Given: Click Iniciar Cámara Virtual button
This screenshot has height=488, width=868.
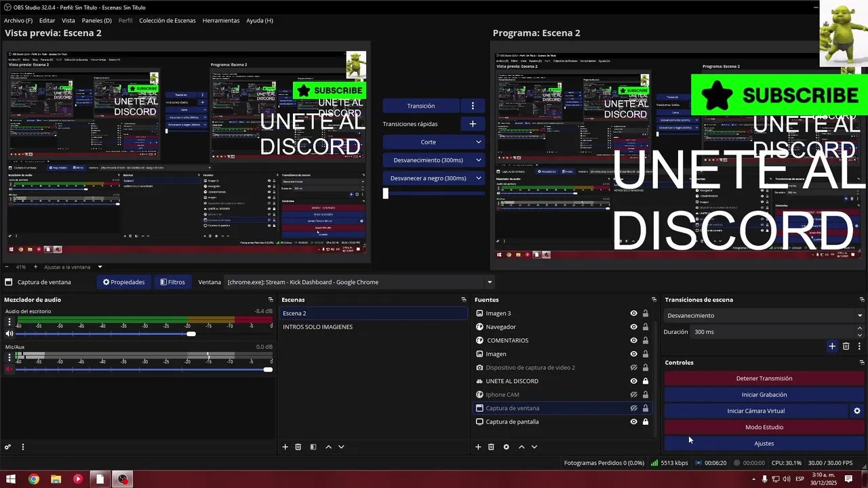Looking at the screenshot, I should pos(755,411).
